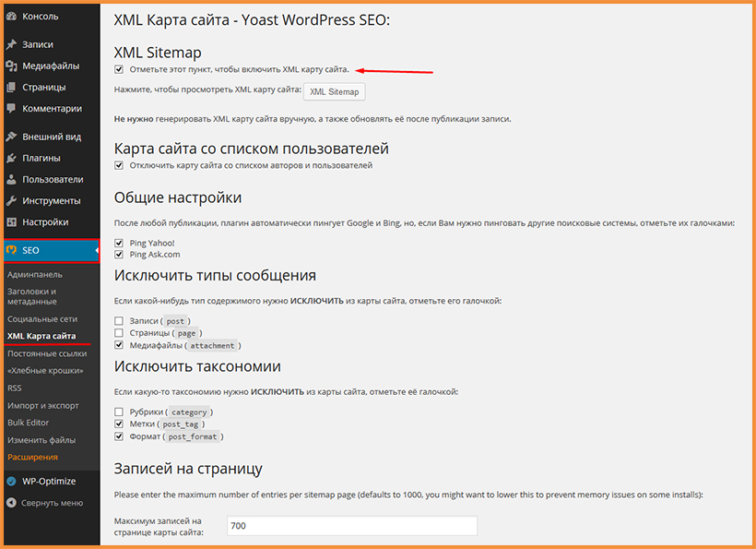Screen dimensions: 756x549
Task: Open the Пользователи menu item
Action: 52,179
